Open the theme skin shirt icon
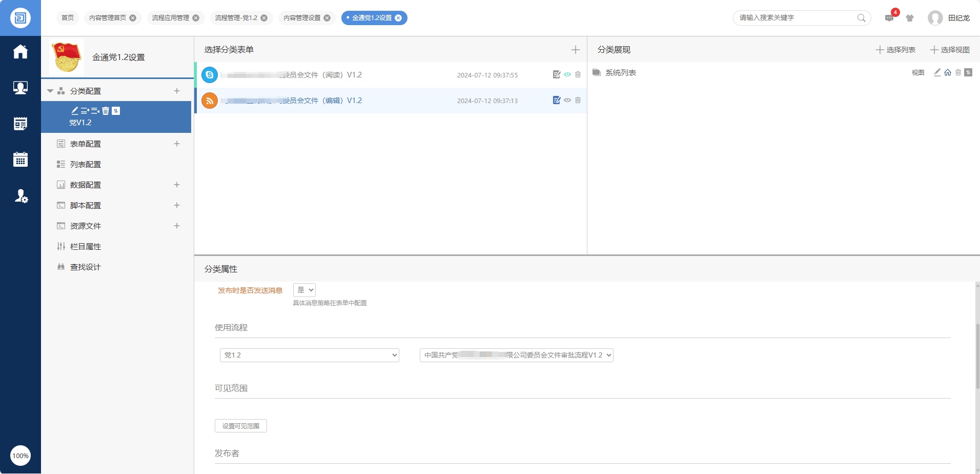This screenshot has width=980, height=474. click(910, 18)
